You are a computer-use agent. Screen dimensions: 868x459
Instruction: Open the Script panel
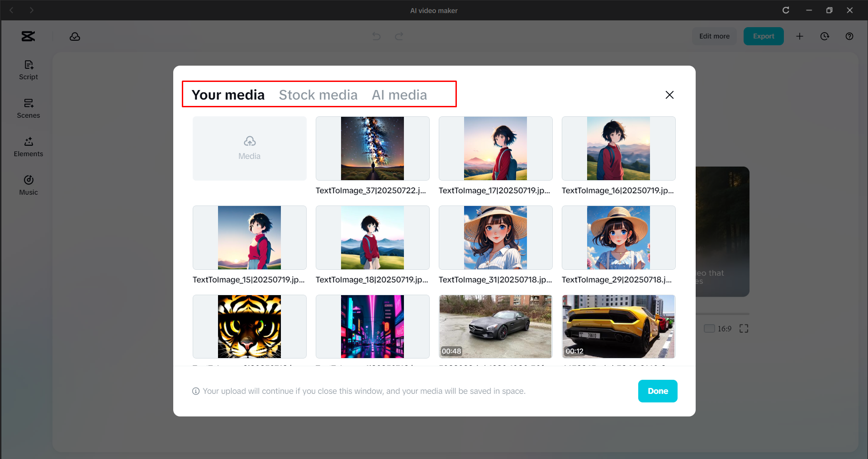tap(28, 70)
